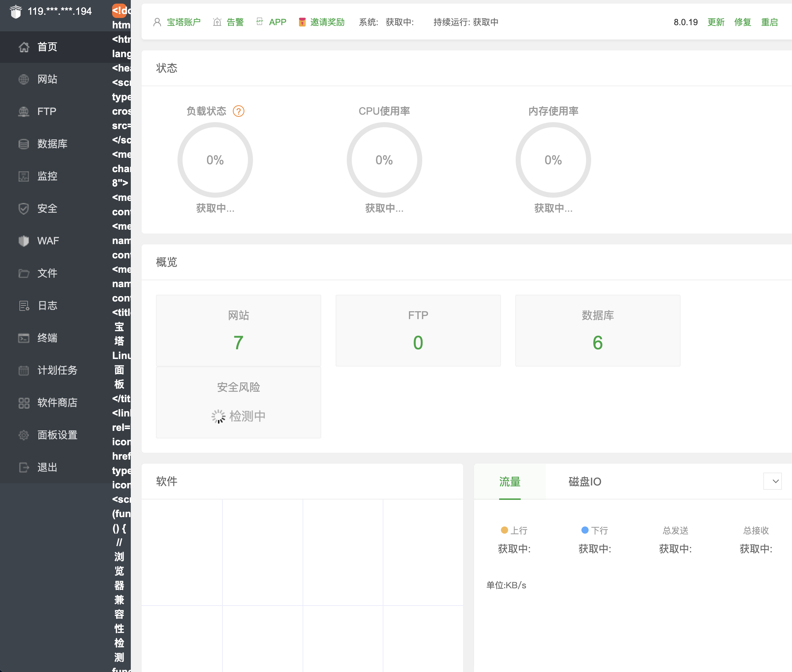792x672 pixels.
Task: Click the gear icon beside 面板设置
Action: [x=24, y=435]
